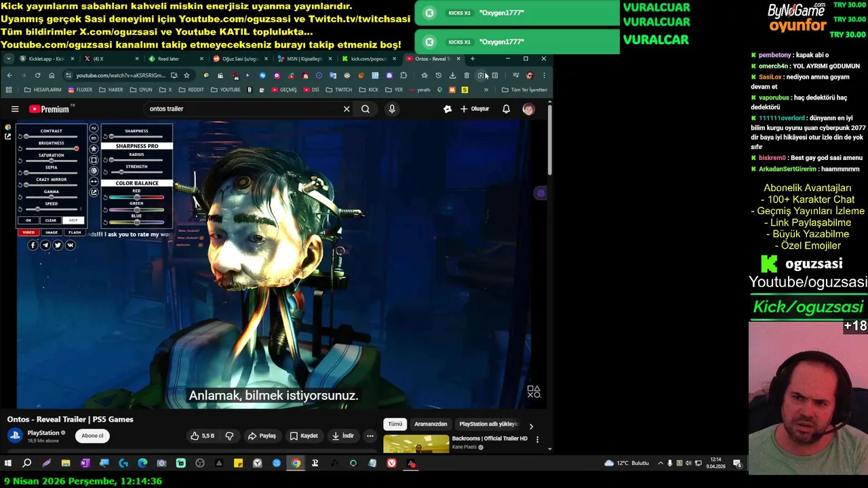Reset the Contrast slider
The image size is (868, 488).
pos(20,136)
